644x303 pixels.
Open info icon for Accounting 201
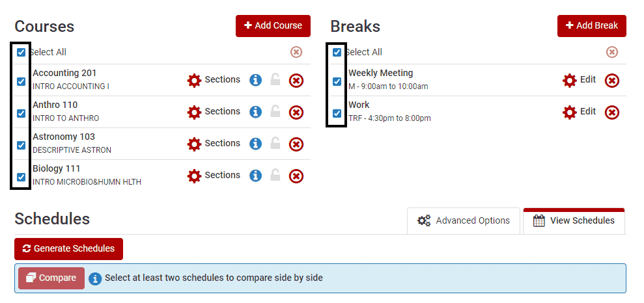pyautogui.click(x=255, y=80)
